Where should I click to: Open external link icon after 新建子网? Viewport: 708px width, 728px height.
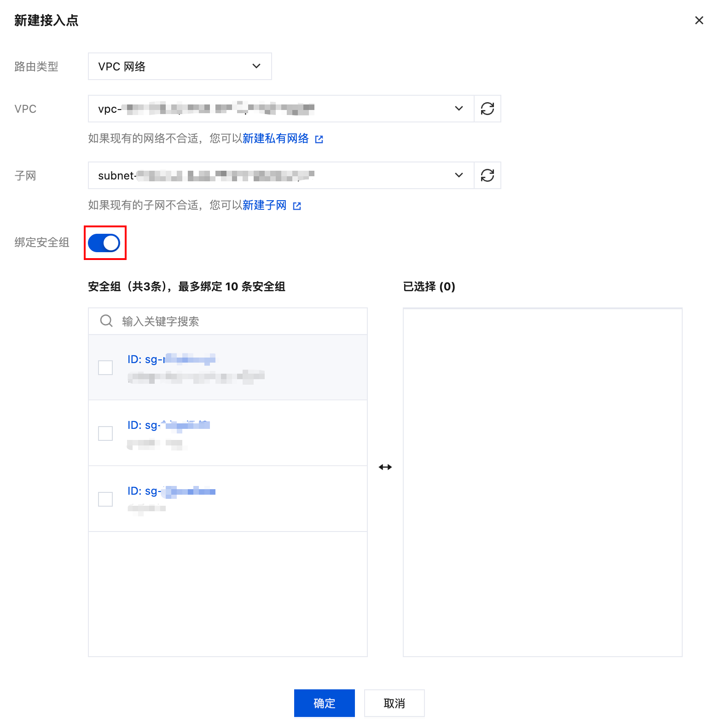pos(297,206)
